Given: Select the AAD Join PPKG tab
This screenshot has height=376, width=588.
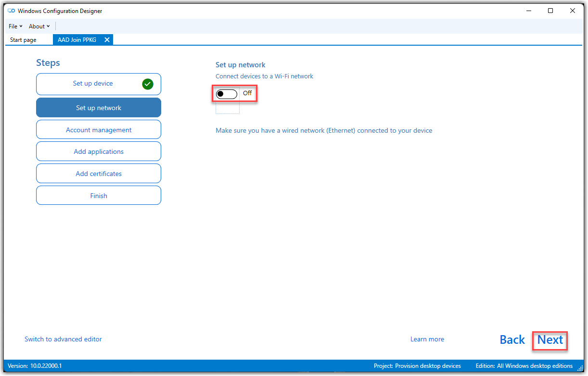Looking at the screenshot, I should (x=77, y=40).
